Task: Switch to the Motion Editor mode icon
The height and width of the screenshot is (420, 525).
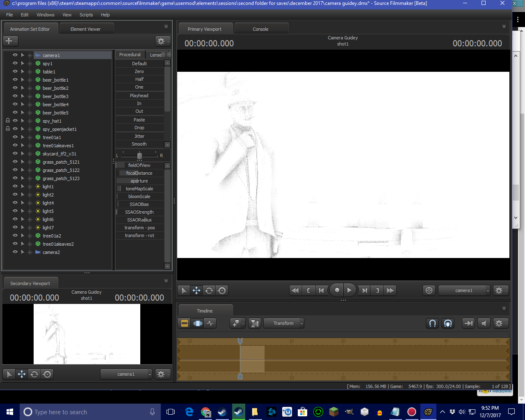Action: (x=198, y=323)
